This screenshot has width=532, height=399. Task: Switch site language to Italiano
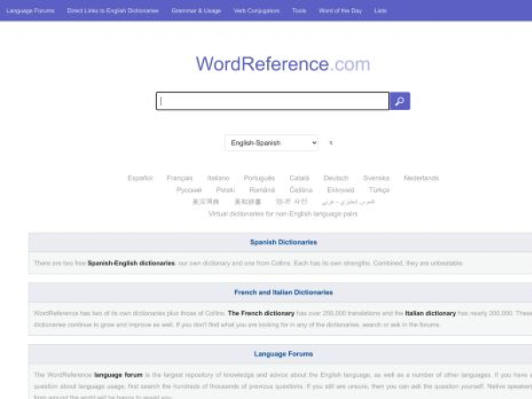click(x=218, y=178)
